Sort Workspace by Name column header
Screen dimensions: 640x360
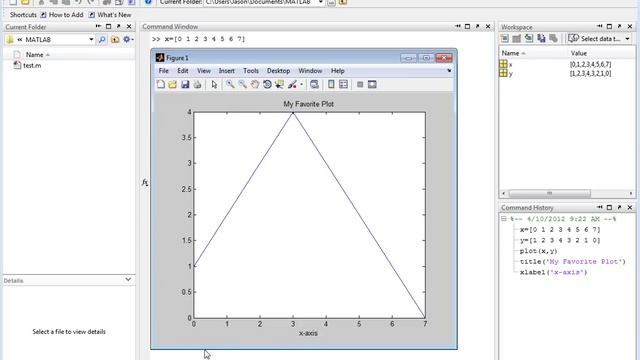click(x=513, y=53)
